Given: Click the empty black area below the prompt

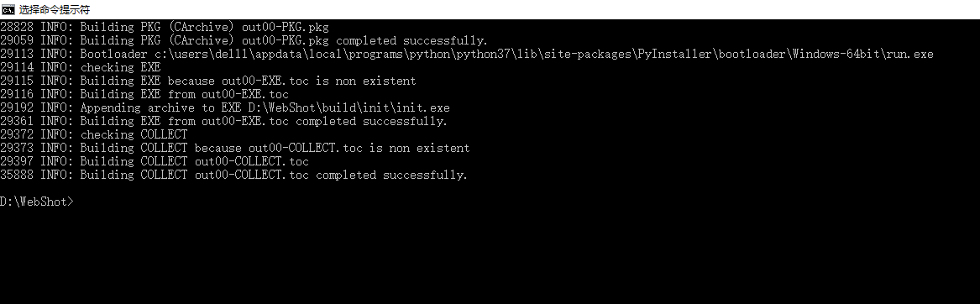Looking at the screenshot, I should pos(490,256).
